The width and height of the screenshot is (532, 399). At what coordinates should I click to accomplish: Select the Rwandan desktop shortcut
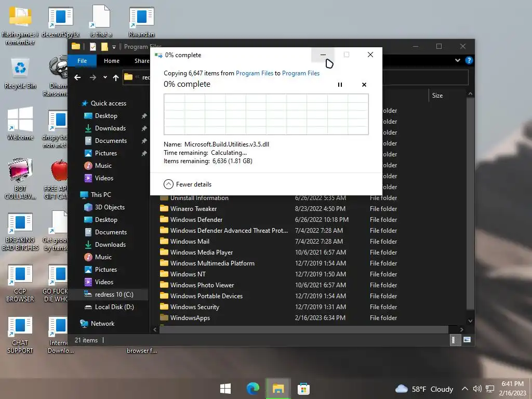pyautogui.click(x=141, y=21)
